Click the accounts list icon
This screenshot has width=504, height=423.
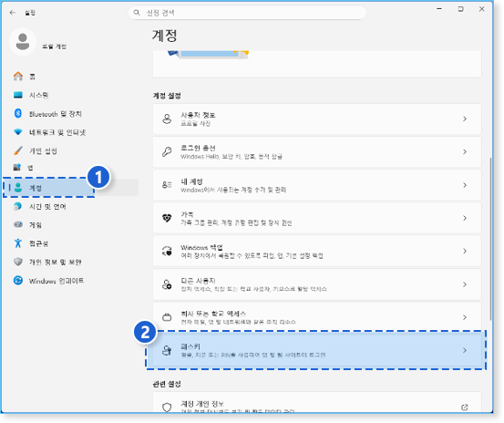coord(167,185)
